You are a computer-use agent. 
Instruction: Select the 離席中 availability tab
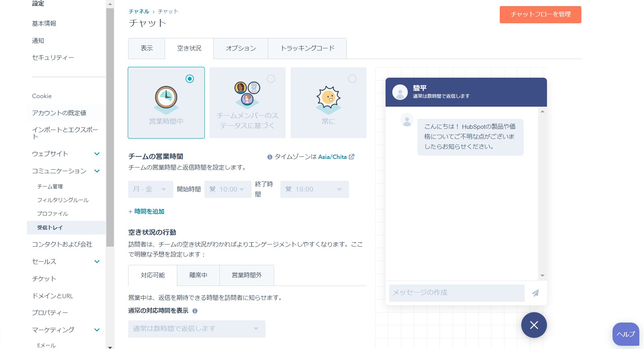198,275
